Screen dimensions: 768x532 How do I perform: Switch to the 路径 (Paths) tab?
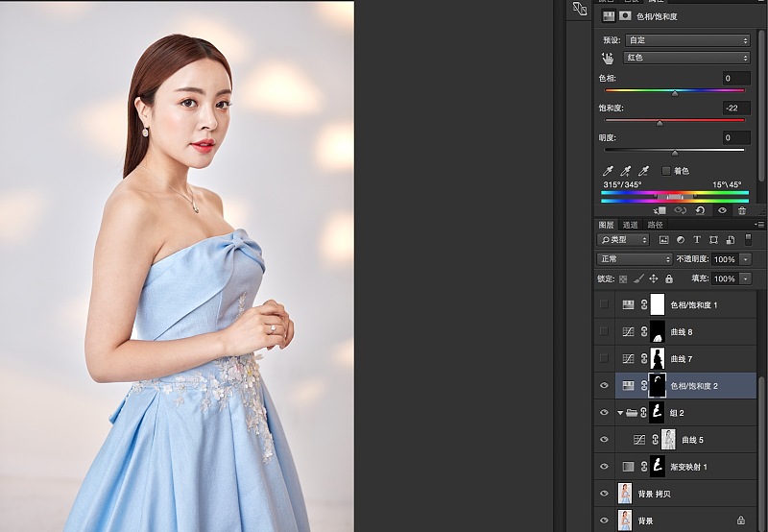coord(655,225)
